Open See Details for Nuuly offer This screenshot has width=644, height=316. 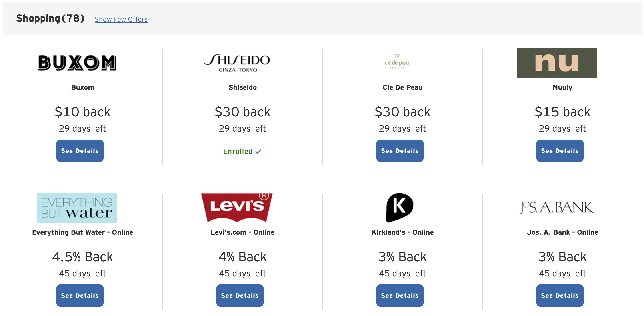point(560,150)
